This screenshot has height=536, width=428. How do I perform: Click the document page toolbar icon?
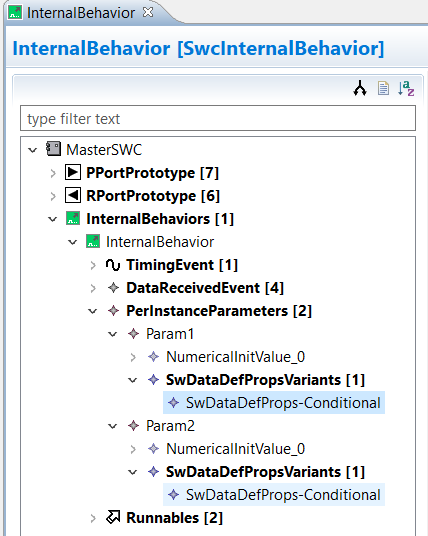pos(383,88)
